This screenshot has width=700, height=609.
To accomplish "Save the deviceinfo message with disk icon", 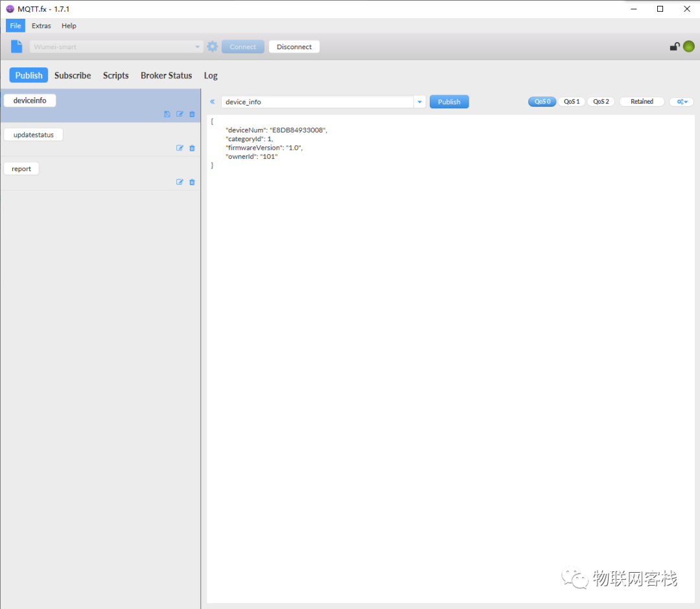I will point(167,114).
